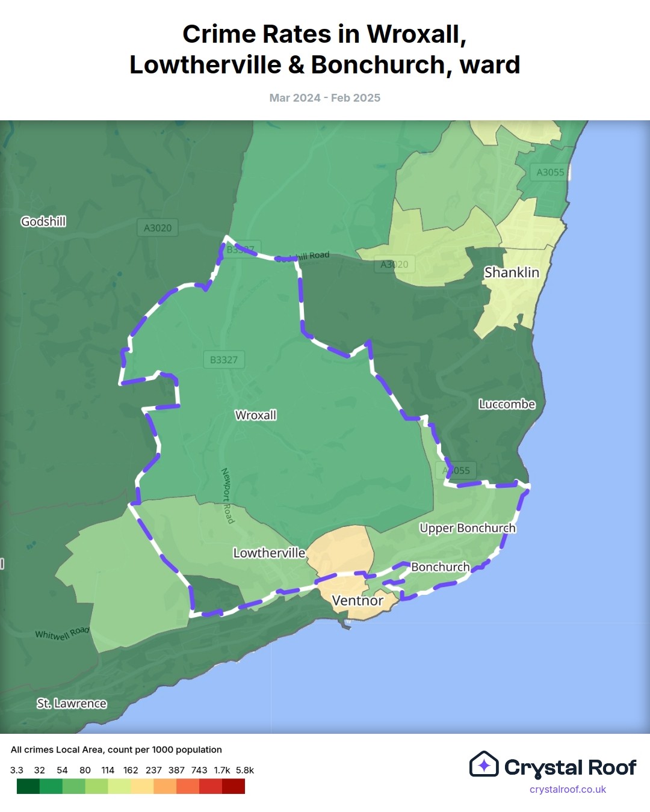The width and height of the screenshot is (650, 812).
Task: Pick the pale yellow legend swatch
Action: [119, 786]
